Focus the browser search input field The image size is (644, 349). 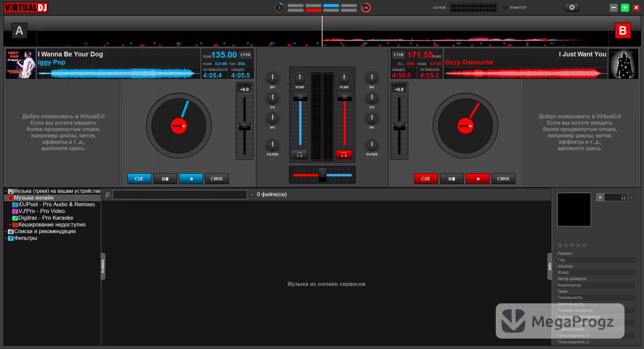tap(180, 195)
